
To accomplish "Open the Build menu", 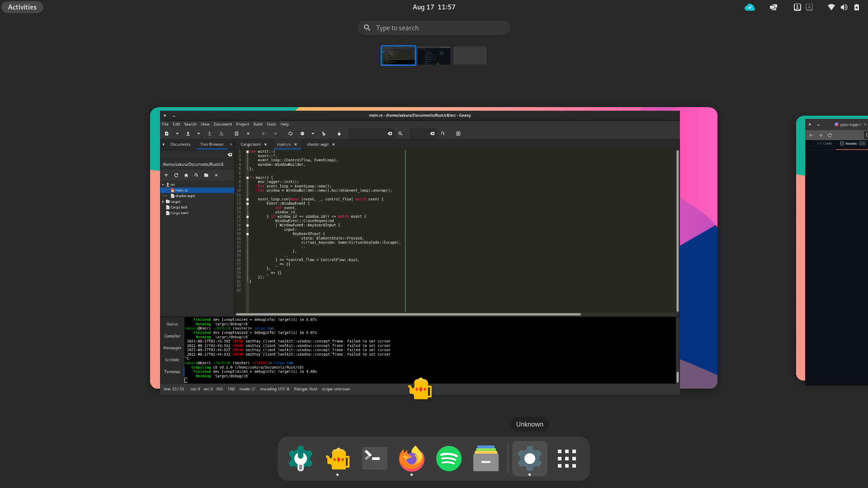I will click(x=257, y=124).
